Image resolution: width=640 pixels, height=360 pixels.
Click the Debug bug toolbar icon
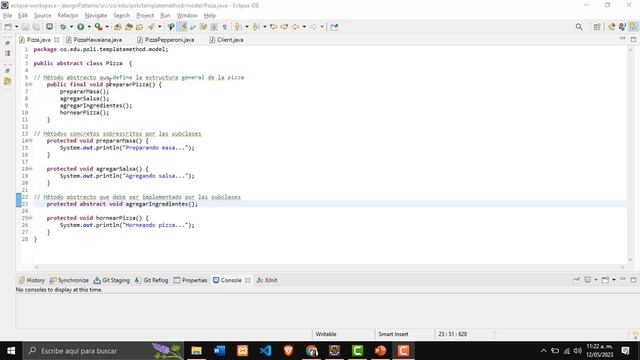click(x=63, y=27)
